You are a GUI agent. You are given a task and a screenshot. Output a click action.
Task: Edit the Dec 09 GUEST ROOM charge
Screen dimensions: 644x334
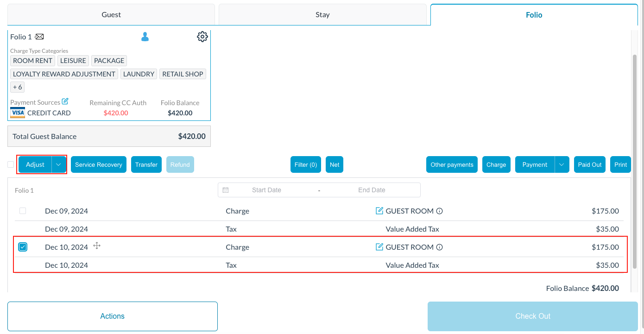pyautogui.click(x=380, y=211)
